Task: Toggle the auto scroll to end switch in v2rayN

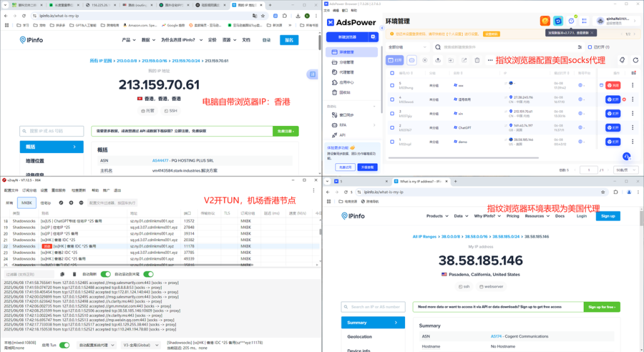Action: pyautogui.click(x=148, y=275)
